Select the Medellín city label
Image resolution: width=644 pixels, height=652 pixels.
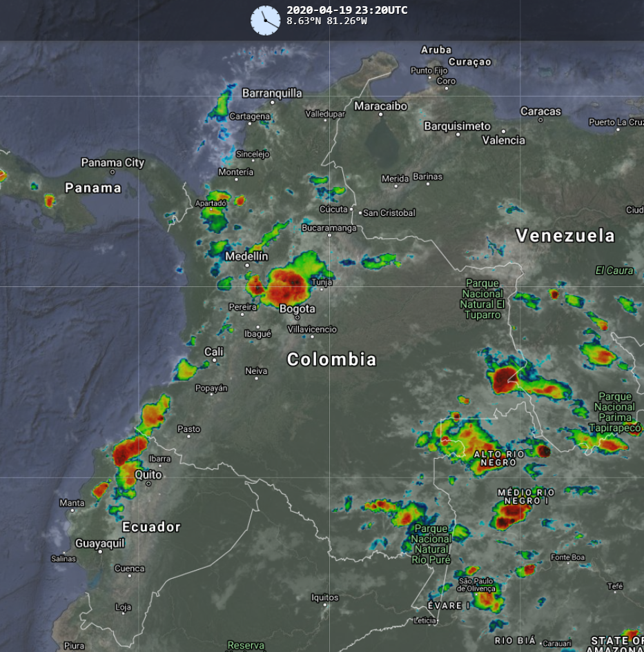[246, 257]
